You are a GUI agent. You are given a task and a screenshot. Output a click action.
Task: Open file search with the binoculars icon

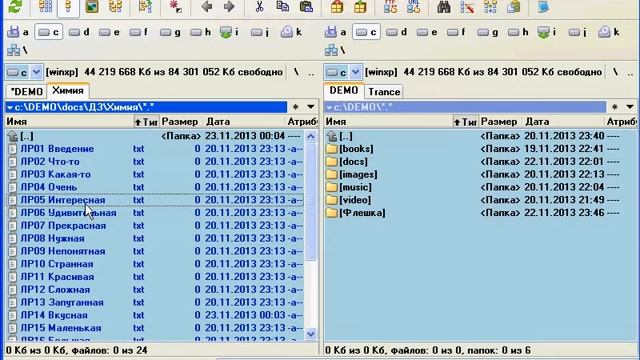tap(444, 7)
